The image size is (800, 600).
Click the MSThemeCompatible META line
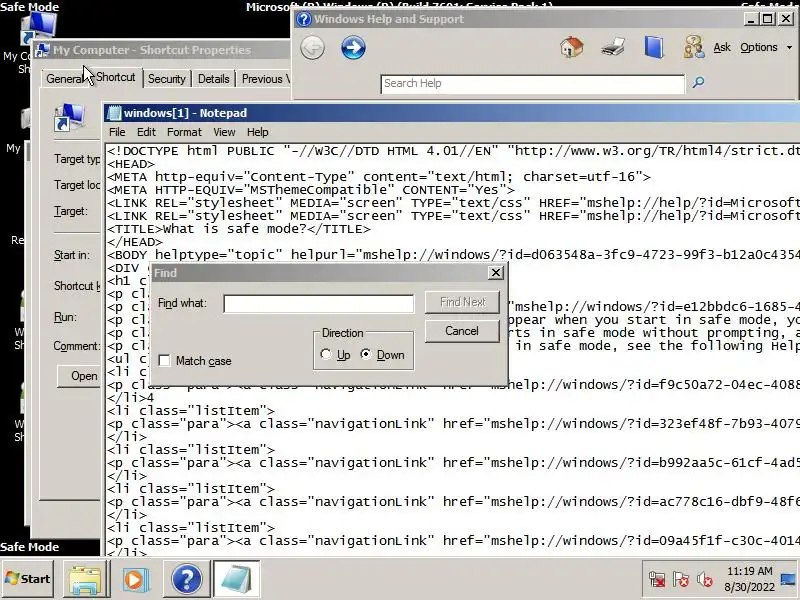[x=311, y=190]
